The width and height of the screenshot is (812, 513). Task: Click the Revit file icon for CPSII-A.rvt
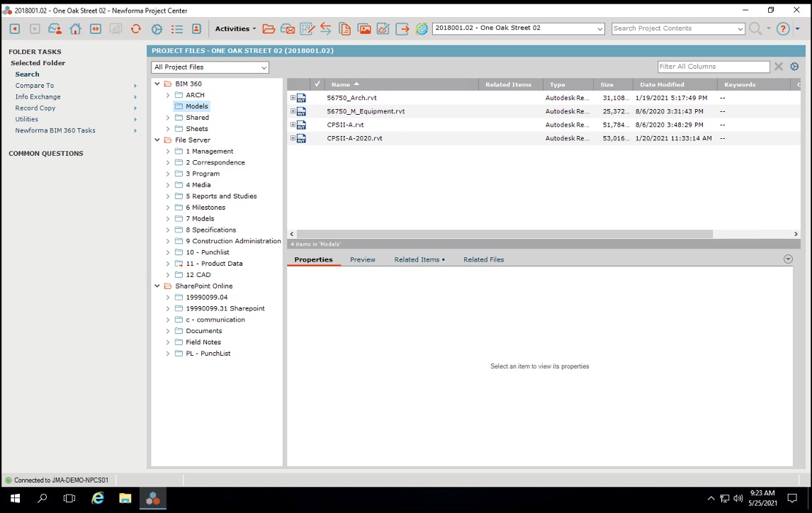[x=301, y=125]
